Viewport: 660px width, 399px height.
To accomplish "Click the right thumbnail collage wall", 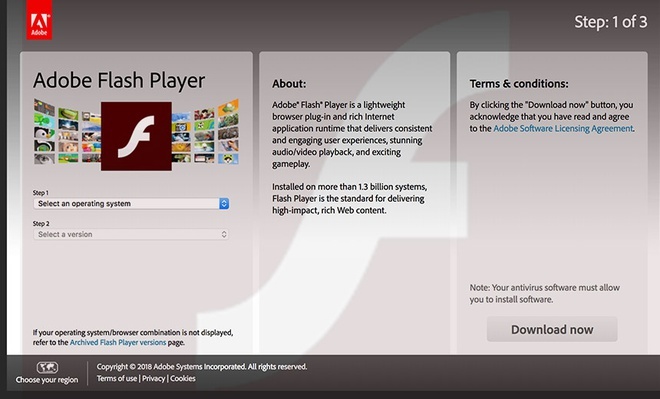I will [x=205, y=132].
